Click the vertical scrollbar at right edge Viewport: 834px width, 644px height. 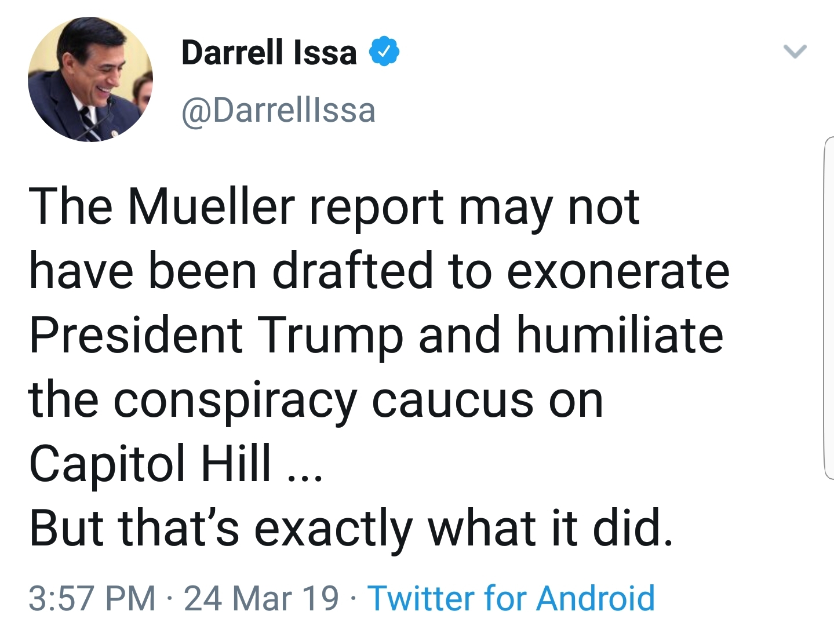(828, 308)
